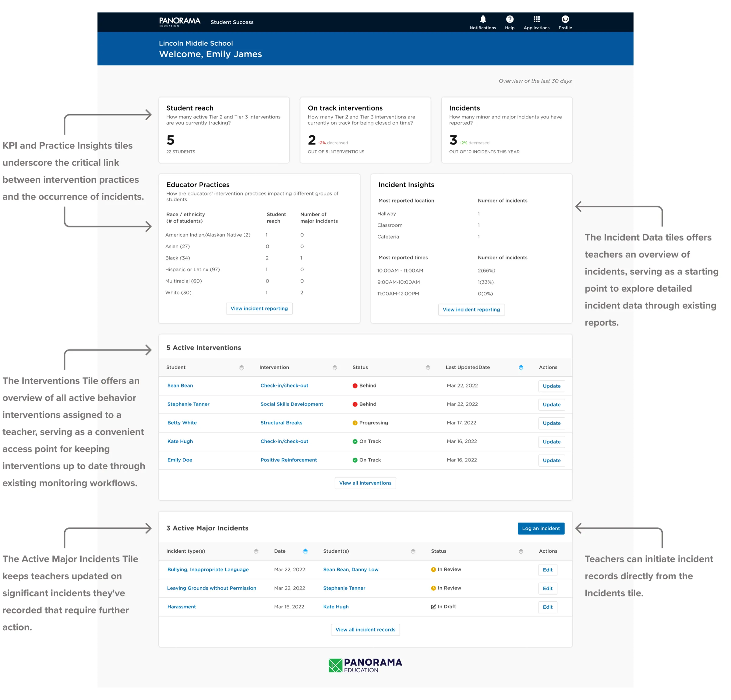Open the EJ Profile avatar
Image resolution: width=731 pixels, height=700 pixels.
pos(565,19)
